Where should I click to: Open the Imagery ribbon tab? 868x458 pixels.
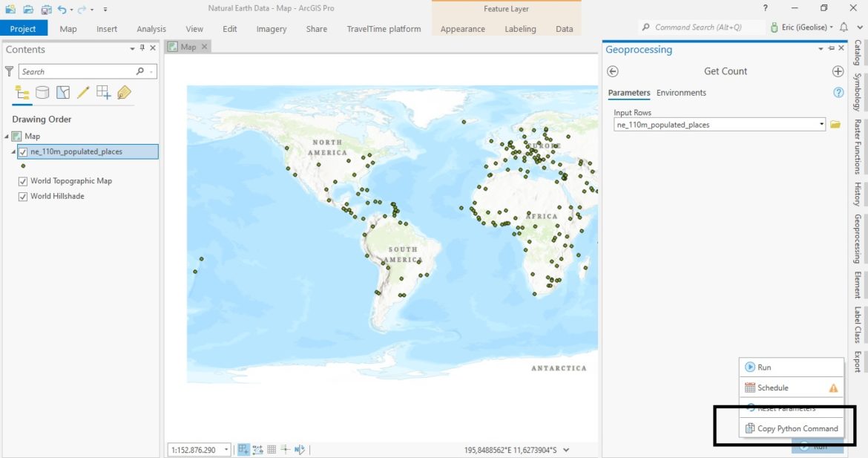pyautogui.click(x=272, y=29)
